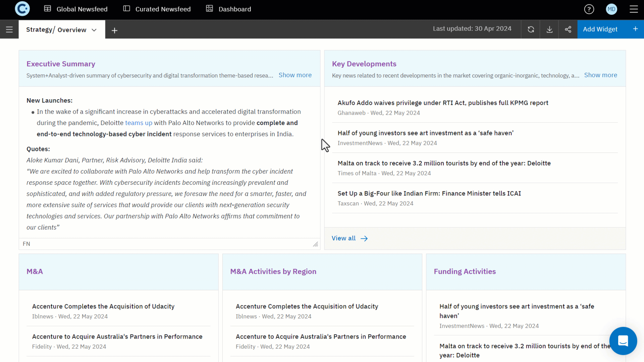Add a new dashboard tab with plus icon
Viewport: 644px width, 362px height.
pyautogui.click(x=114, y=31)
